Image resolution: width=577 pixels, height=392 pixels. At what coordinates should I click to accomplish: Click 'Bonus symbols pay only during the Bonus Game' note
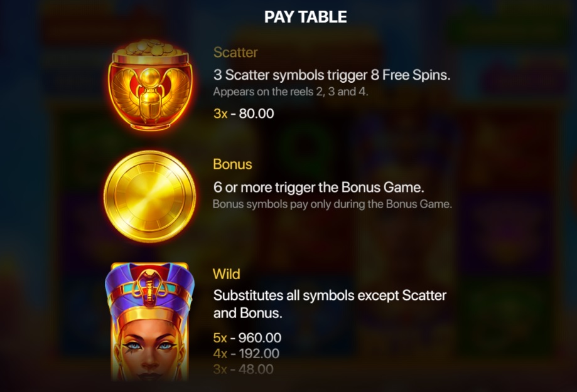coord(332,204)
